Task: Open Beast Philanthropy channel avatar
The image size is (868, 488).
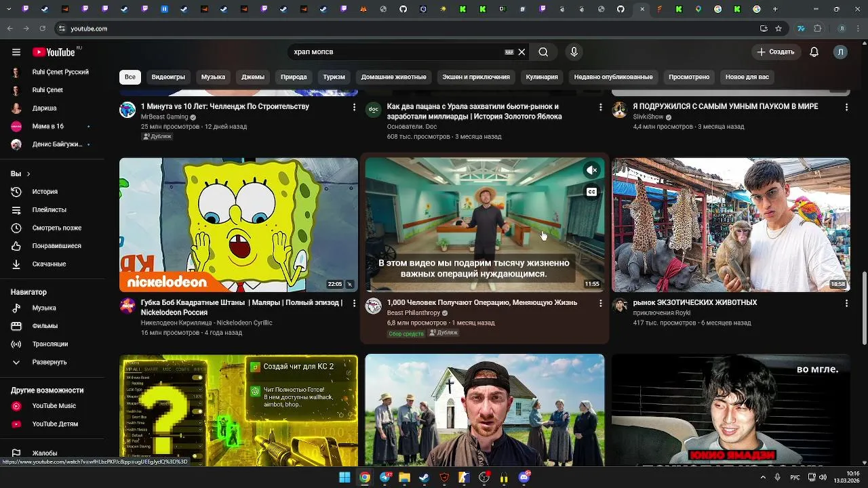Action: (x=374, y=306)
